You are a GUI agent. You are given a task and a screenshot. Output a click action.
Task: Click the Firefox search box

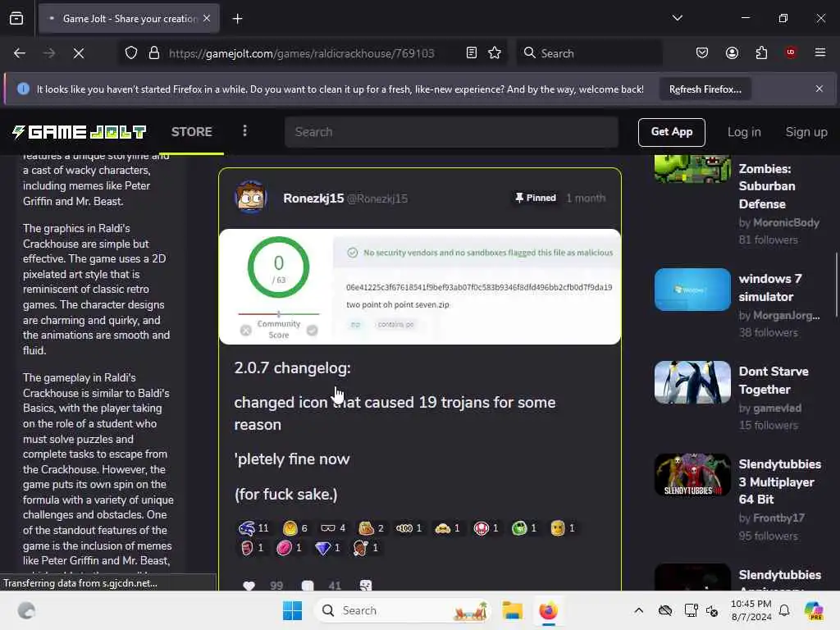tap(589, 53)
